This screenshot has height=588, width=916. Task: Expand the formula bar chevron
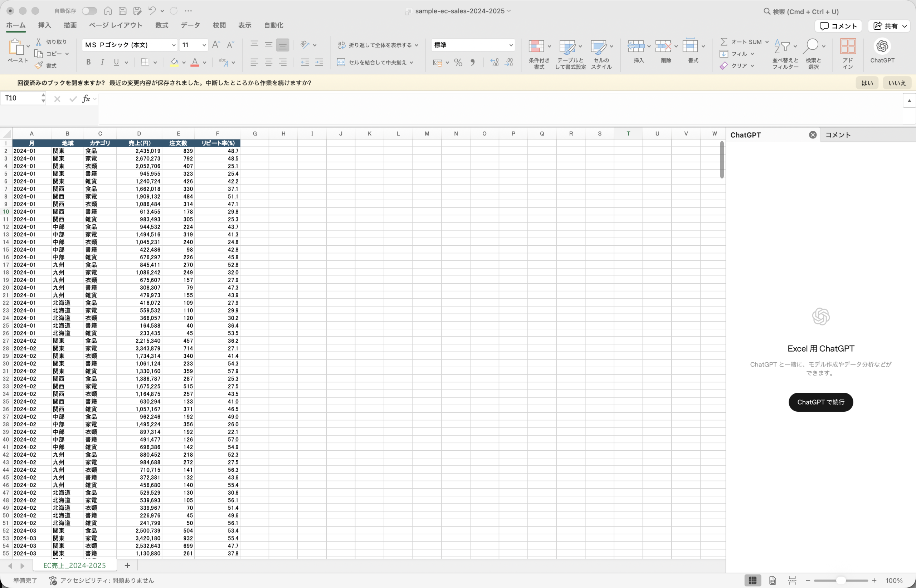point(909,101)
